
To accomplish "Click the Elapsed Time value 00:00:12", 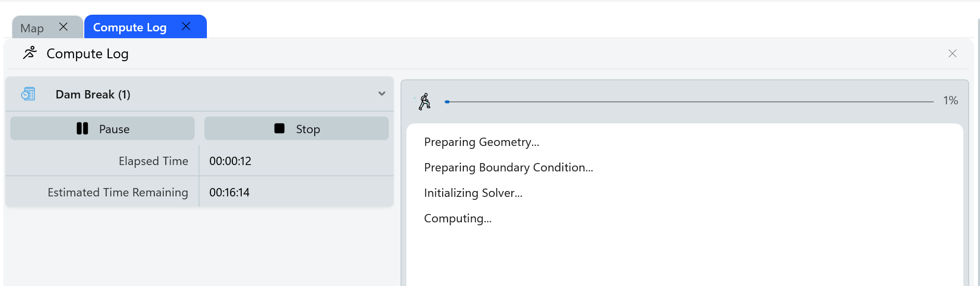I will [230, 161].
